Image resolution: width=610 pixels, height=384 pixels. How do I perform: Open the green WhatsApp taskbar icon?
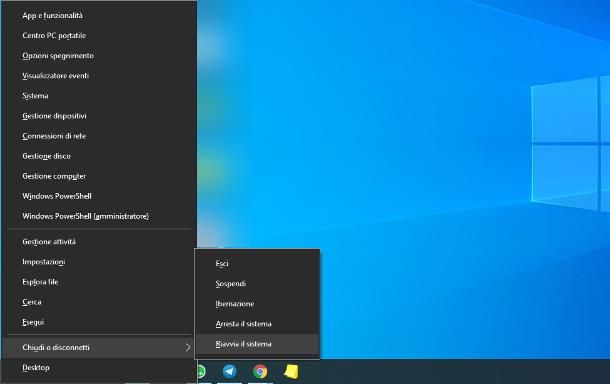pos(201,371)
